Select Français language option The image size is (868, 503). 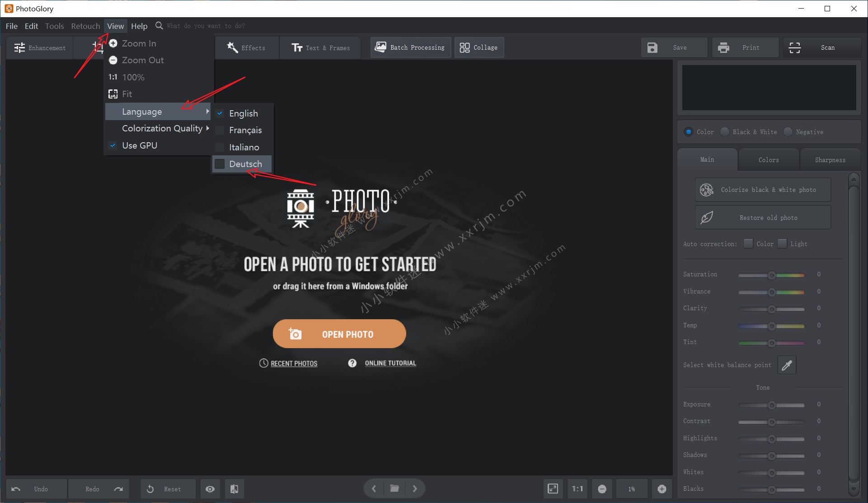(243, 130)
